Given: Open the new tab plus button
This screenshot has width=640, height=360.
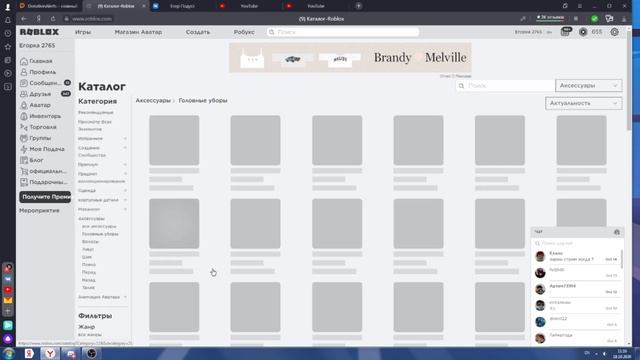Looking at the screenshot, I should 358,6.
